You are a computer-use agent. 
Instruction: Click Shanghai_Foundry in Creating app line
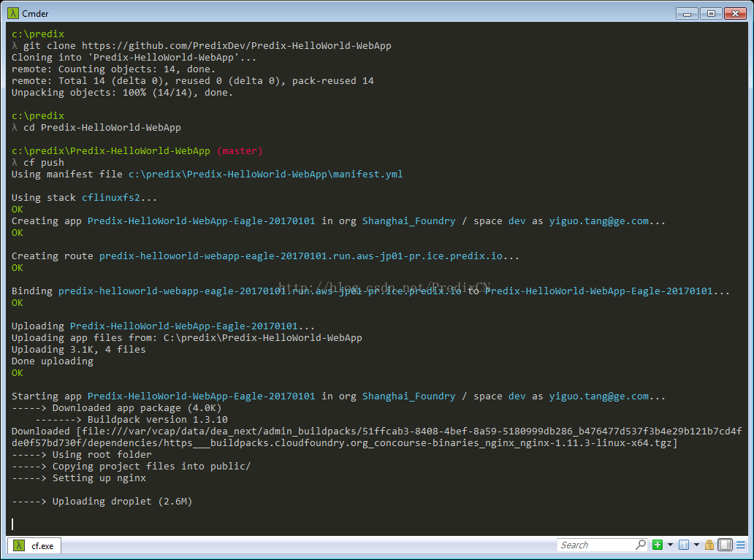pos(408,221)
